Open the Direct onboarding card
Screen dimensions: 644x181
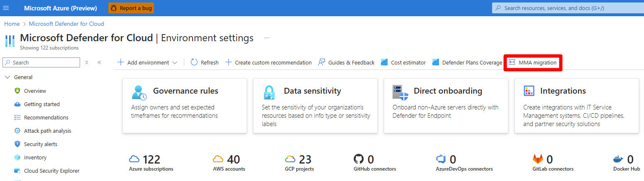pos(446,106)
